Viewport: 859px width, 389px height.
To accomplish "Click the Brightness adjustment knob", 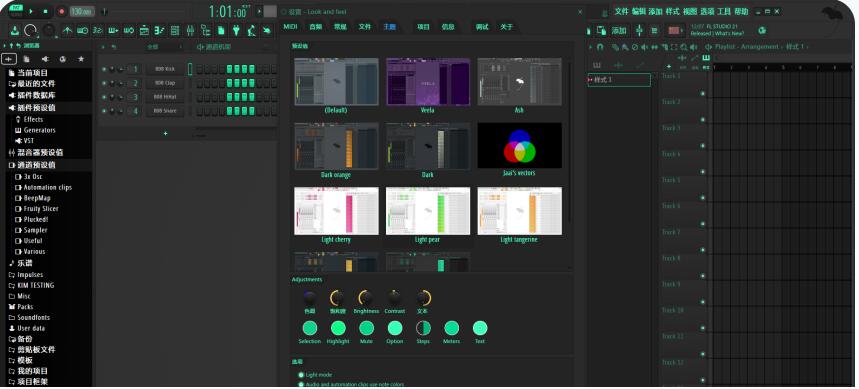I will click(x=365, y=298).
